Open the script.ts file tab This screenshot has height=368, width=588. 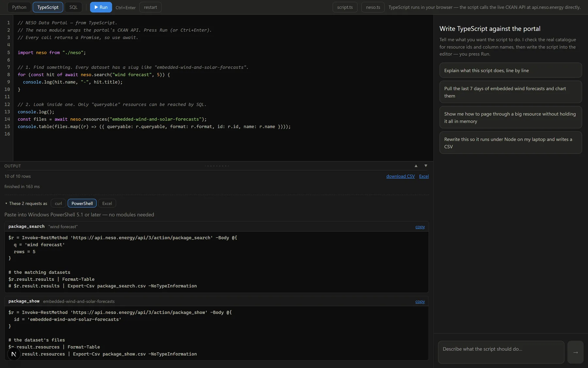(x=345, y=7)
